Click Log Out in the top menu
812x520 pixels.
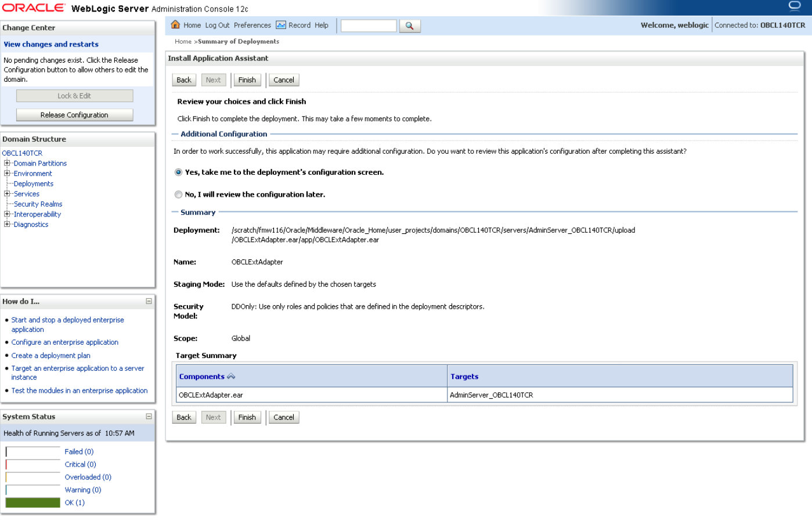coord(216,25)
